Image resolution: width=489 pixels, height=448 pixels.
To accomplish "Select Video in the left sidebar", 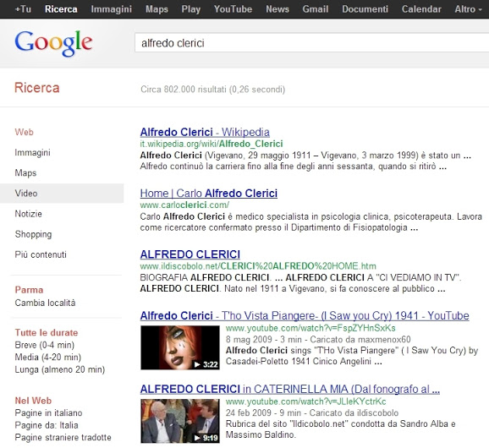I will pyautogui.click(x=62, y=194).
